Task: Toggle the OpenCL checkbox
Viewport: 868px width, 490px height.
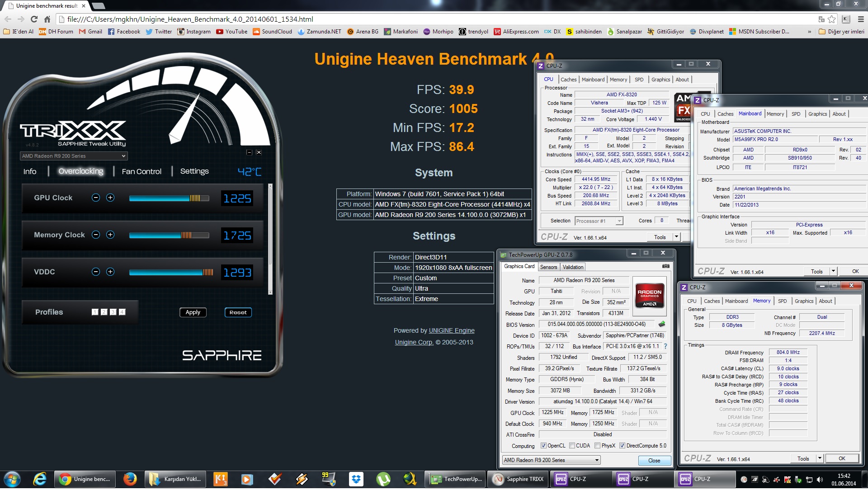Action: click(x=543, y=446)
